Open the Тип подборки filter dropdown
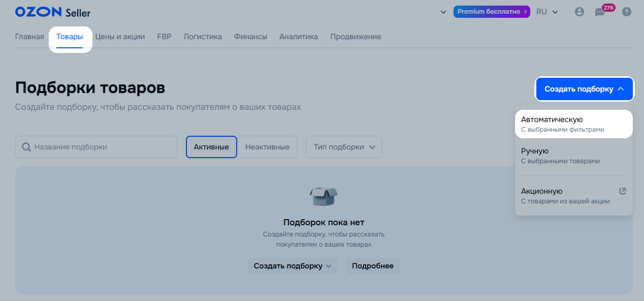644x301 pixels. click(344, 147)
